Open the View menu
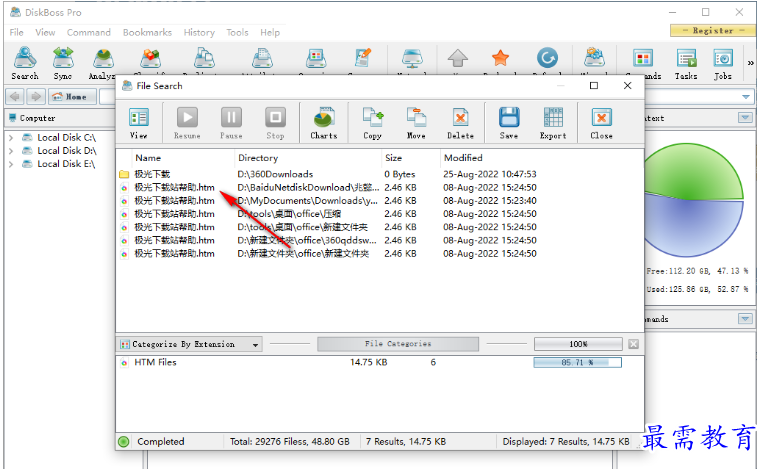 (x=45, y=32)
